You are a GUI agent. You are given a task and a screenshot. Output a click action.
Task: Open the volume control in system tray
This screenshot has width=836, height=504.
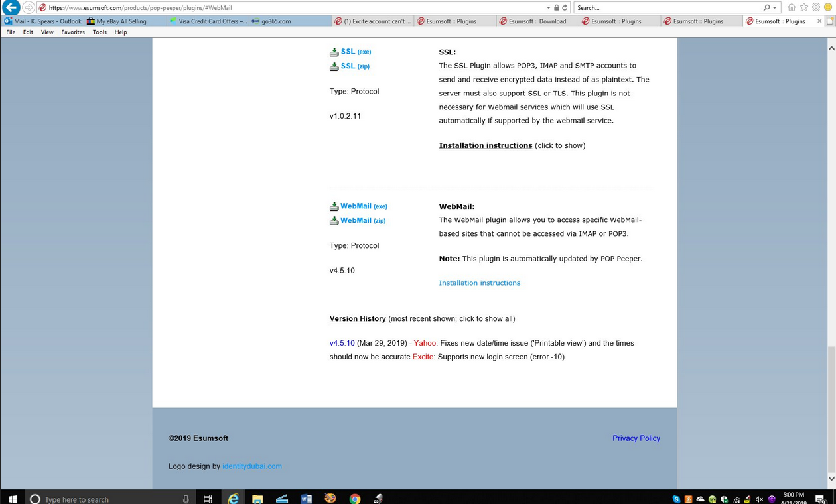tap(760, 499)
